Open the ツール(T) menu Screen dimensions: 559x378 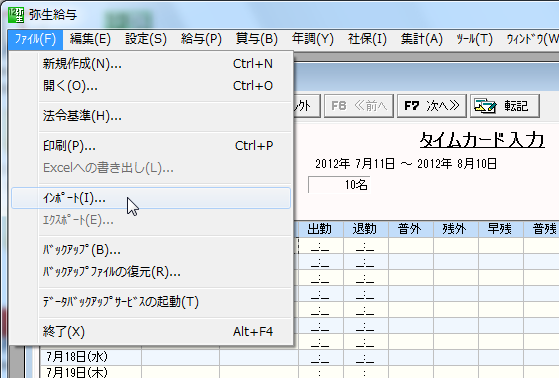point(474,39)
